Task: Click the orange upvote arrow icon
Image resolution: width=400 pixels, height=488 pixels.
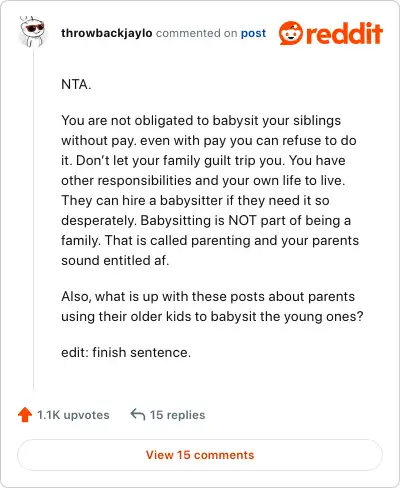Action: [25, 415]
